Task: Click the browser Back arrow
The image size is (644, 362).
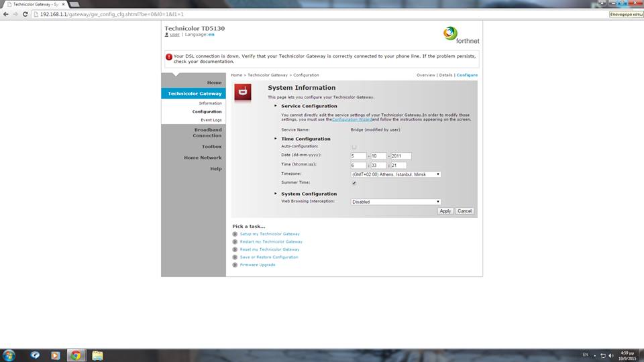Action: pyautogui.click(x=6, y=14)
